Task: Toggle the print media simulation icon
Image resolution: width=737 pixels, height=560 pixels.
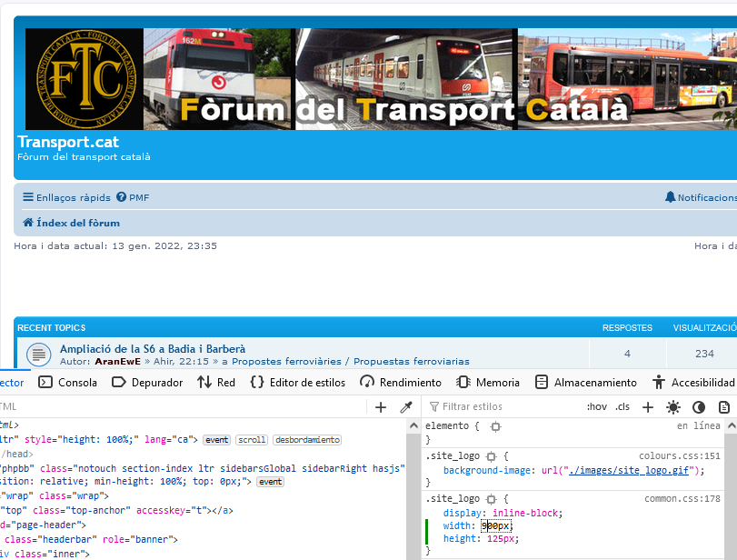Action: tap(722, 406)
